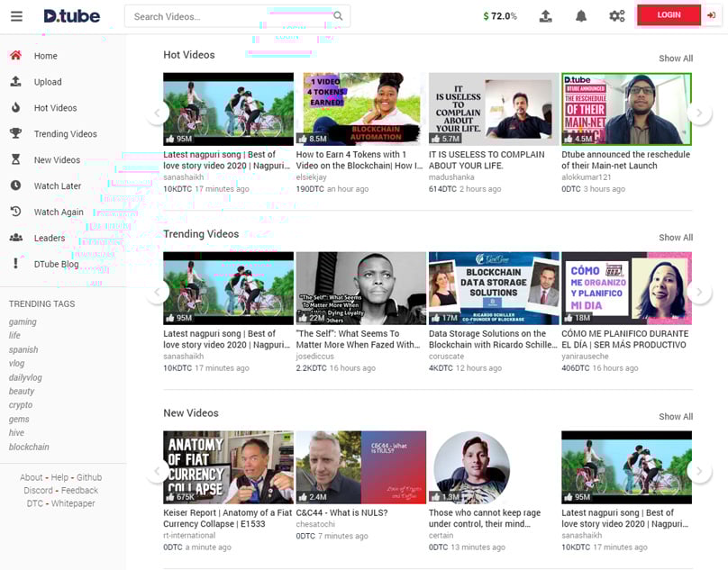728x570 pixels.
Task: Open the C&C44 What is NULS thumbnail
Action: tap(361, 467)
